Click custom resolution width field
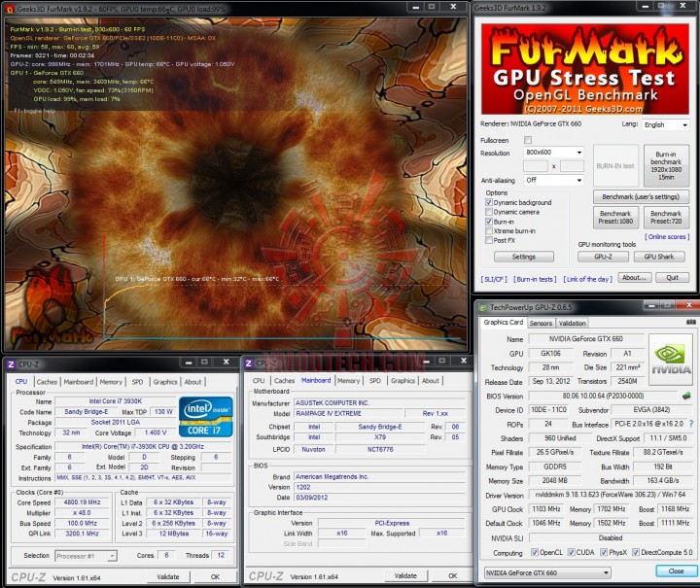Image resolution: width=700 pixels, height=588 pixels. (536, 166)
